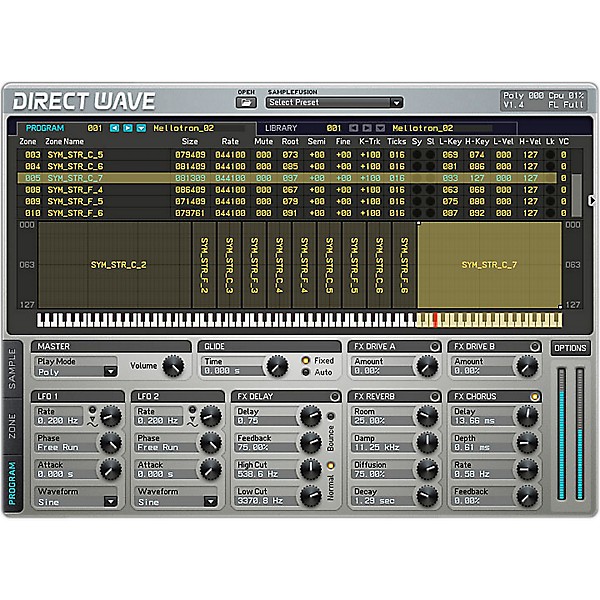Toggle FX DRIVE A on
The image size is (600, 600).
point(434,347)
